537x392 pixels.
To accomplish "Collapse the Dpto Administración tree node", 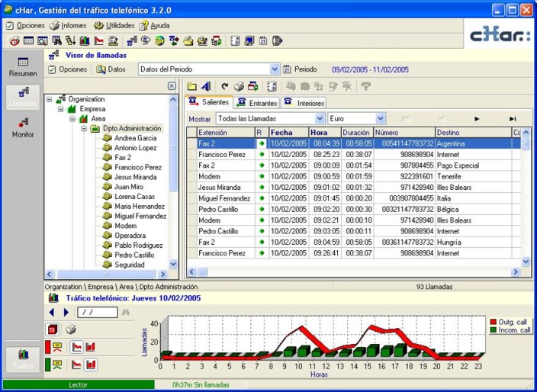I will (x=85, y=129).
